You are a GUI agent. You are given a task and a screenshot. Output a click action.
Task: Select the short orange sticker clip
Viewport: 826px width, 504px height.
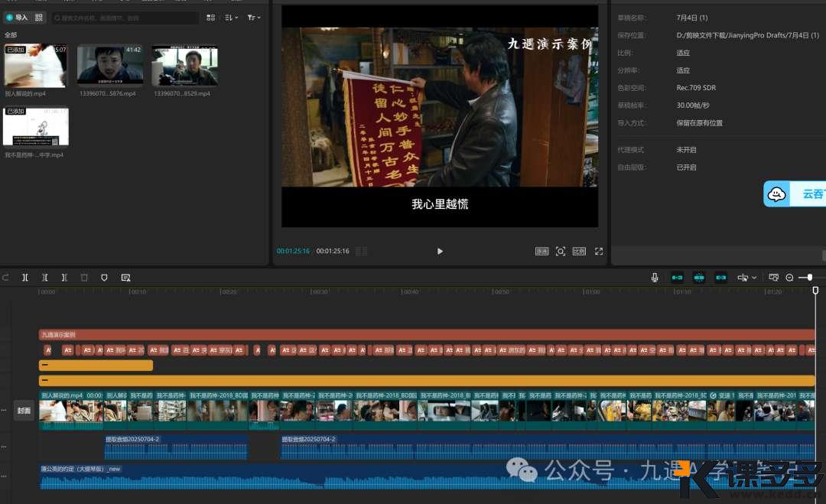(x=96, y=365)
